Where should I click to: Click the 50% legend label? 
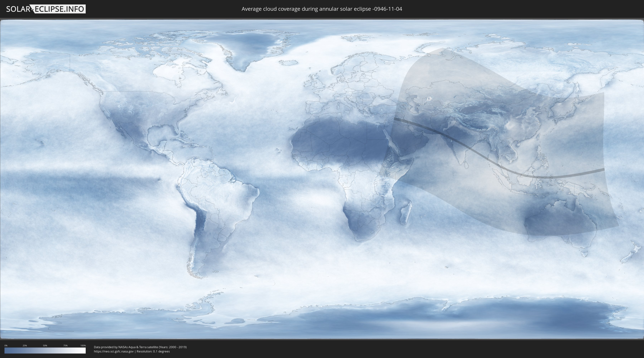(45, 345)
